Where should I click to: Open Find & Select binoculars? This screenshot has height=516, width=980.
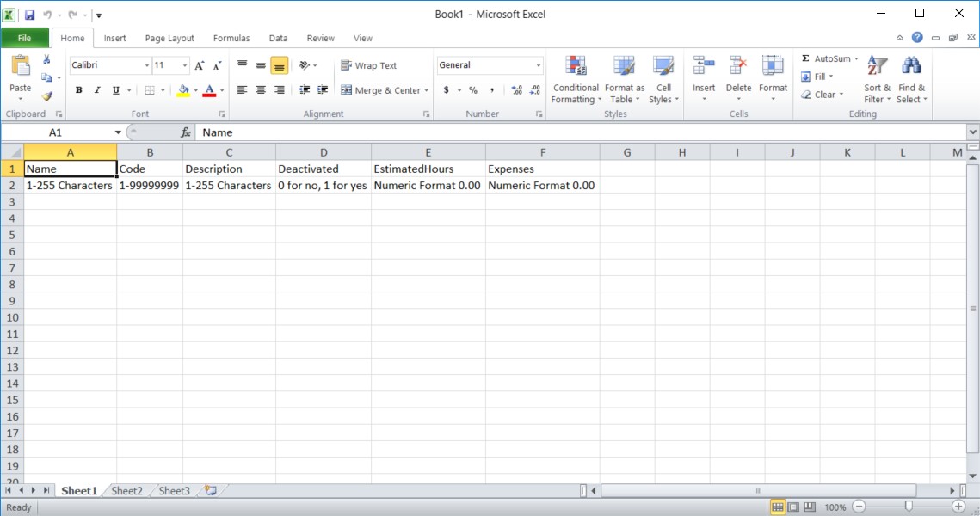coord(911,79)
